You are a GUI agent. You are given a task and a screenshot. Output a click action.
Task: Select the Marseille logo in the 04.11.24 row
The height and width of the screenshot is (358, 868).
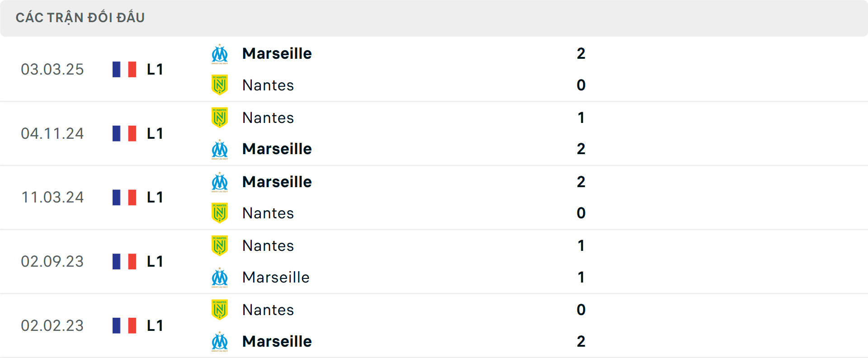(x=220, y=149)
